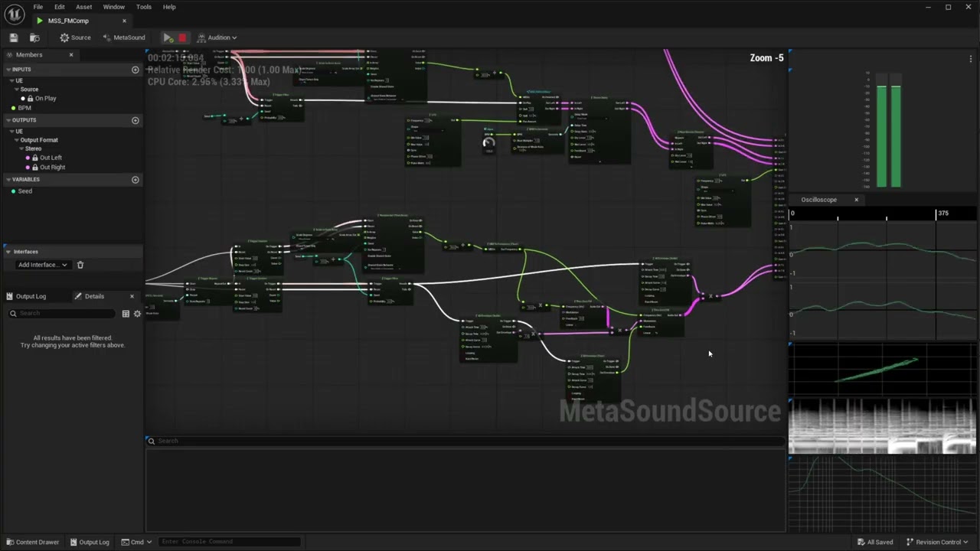Image resolution: width=980 pixels, height=551 pixels.
Task: Select the On Play input member
Action: tap(45, 99)
